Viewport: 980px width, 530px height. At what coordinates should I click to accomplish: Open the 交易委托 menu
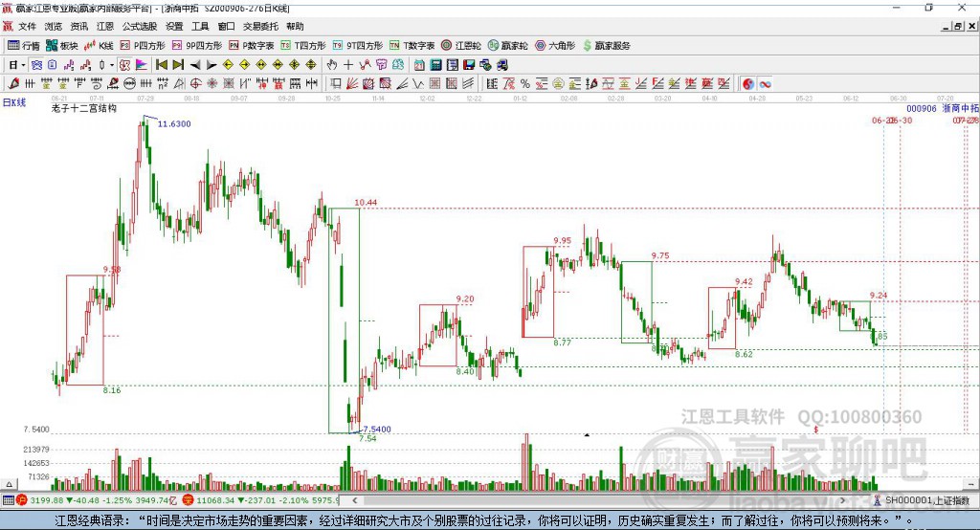coord(260,26)
